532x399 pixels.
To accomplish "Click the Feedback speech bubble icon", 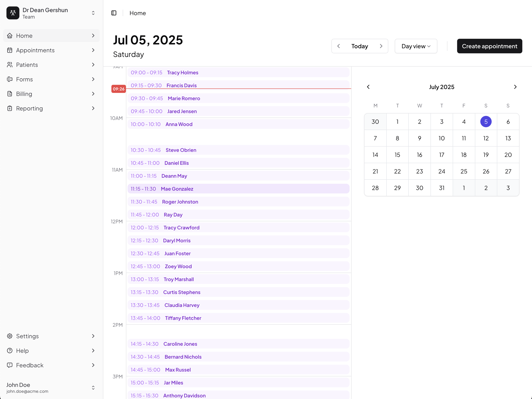I will [x=10, y=365].
